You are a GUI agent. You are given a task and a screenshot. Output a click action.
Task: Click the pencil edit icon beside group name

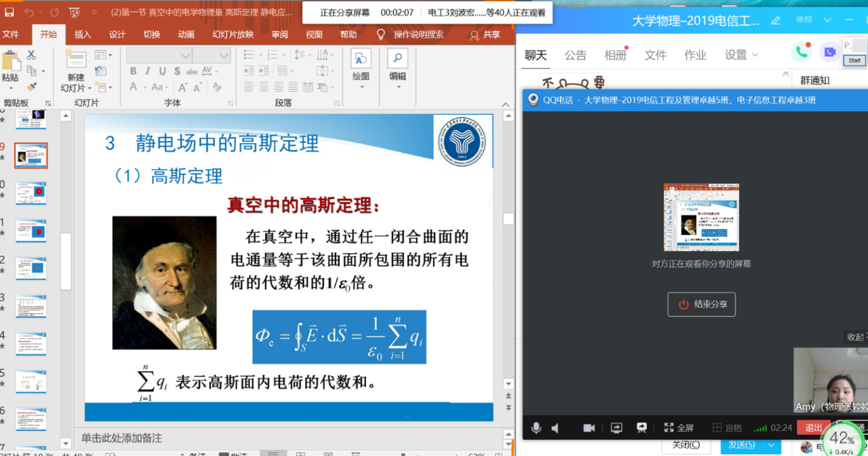[776, 20]
